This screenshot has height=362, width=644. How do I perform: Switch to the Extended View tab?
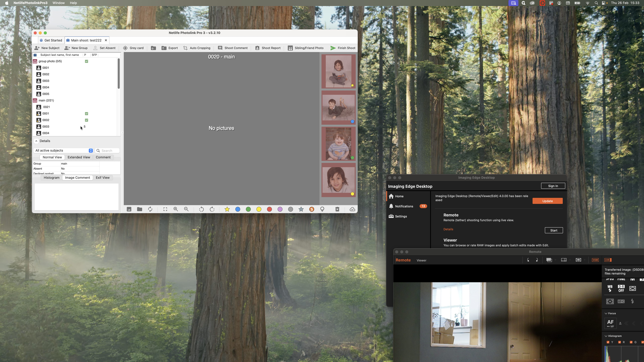coord(79,157)
